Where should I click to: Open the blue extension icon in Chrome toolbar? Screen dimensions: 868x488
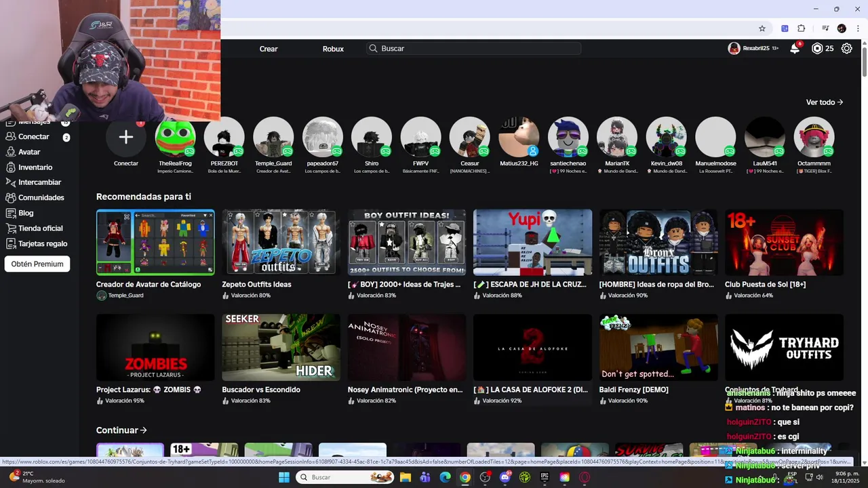click(785, 28)
